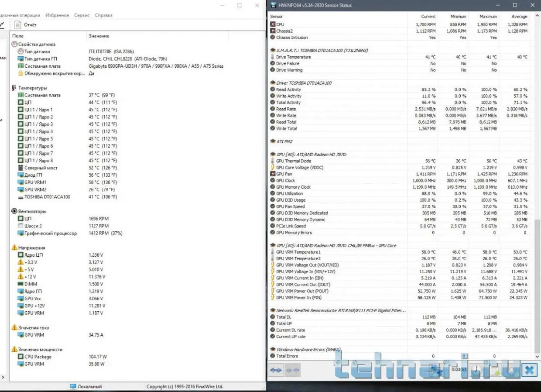The height and width of the screenshot is (392, 541).
Task: Click the +12V warning triangle icon
Action: [21, 277]
